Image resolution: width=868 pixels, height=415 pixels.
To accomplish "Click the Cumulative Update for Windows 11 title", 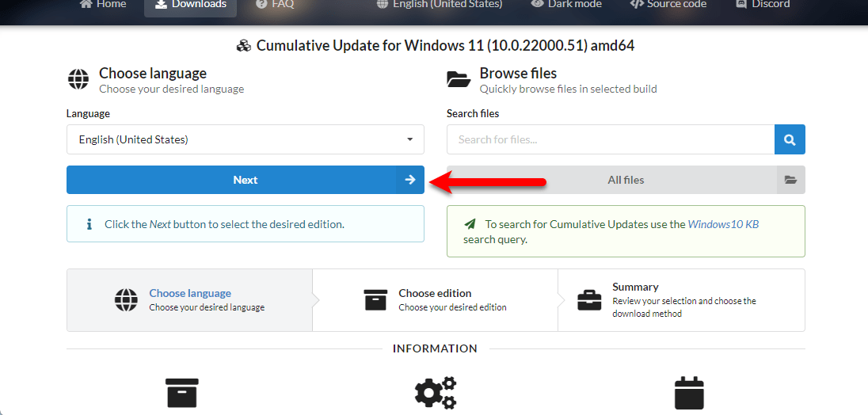I will coord(445,45).
